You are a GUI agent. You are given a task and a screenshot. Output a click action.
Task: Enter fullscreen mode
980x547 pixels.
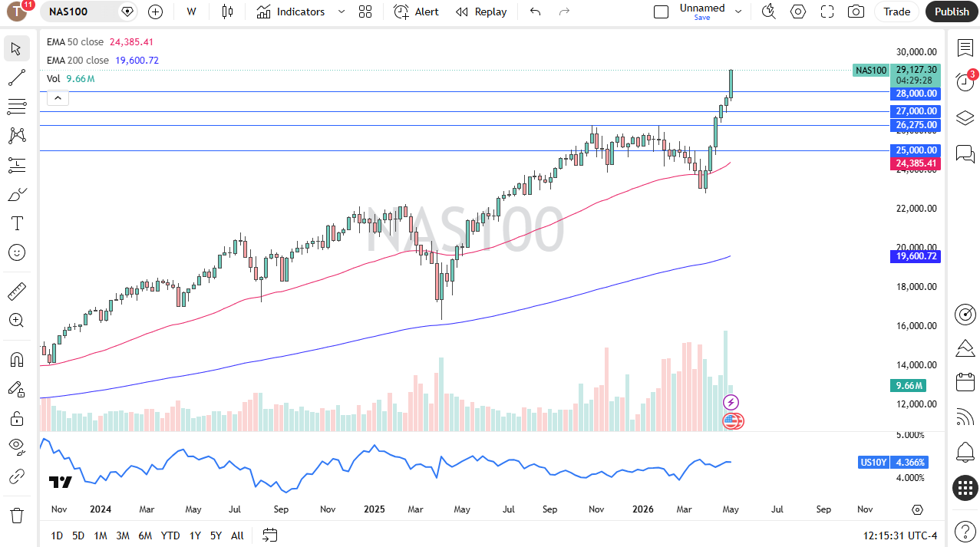click(x=827, y=12)
